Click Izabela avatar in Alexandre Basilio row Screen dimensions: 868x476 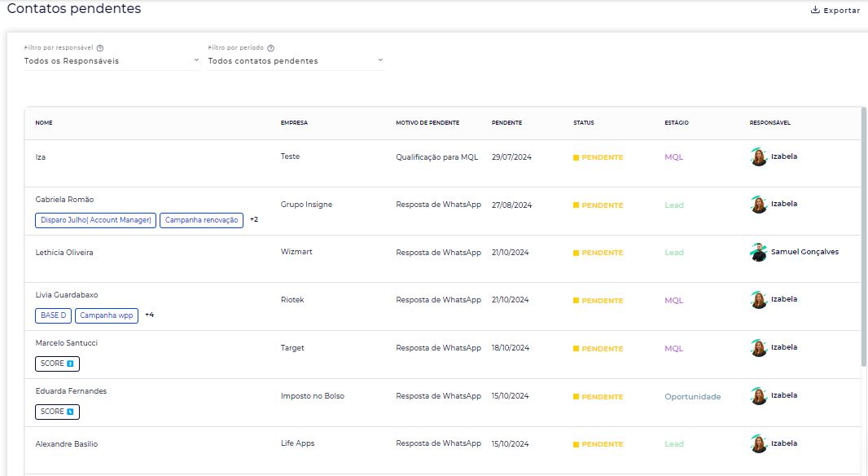758,444
